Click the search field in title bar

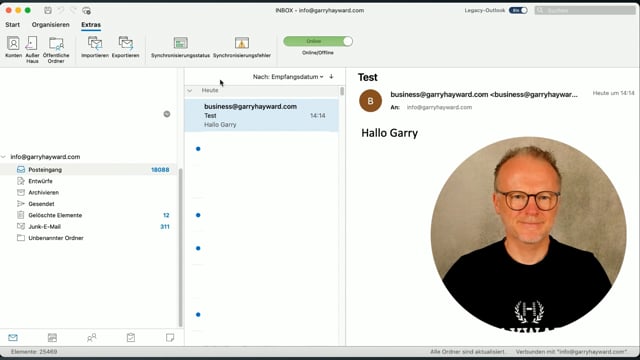coord(585,10)
